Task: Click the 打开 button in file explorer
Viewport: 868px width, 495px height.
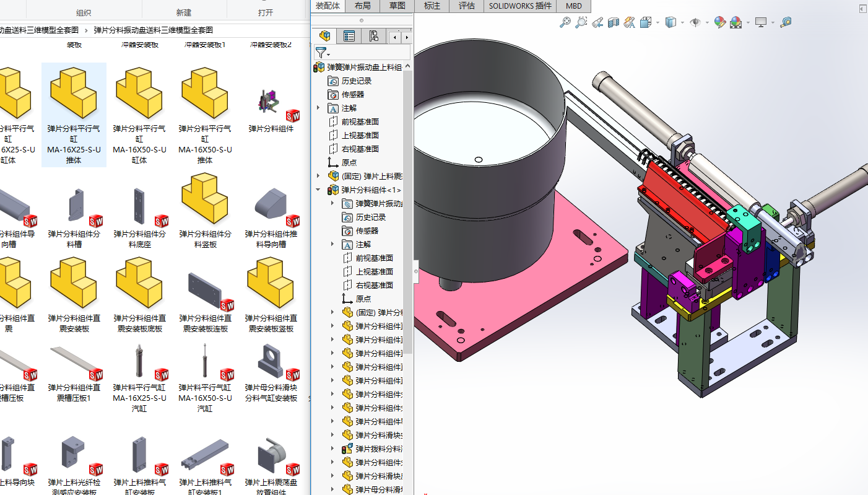Action: tap(266, 12)
